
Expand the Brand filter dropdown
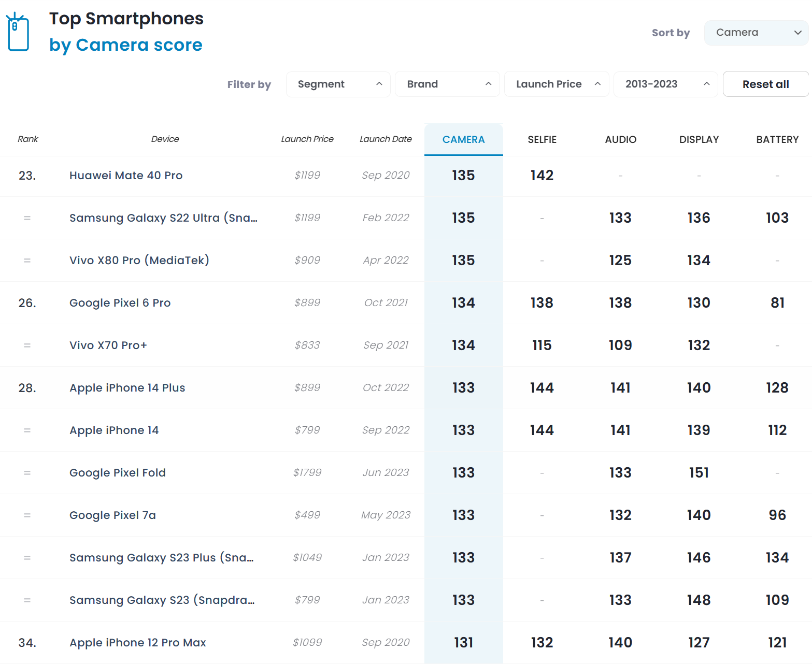(x=447, y=84)
